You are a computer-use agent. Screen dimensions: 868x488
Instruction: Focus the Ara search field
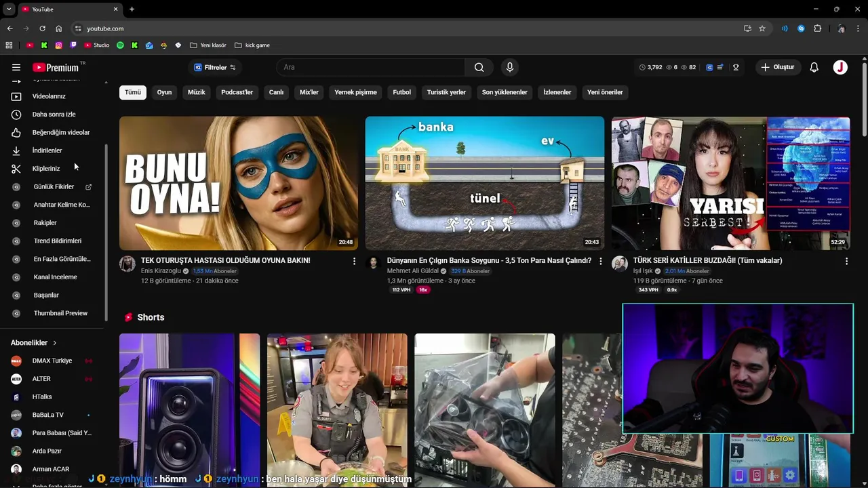point(370,67)
